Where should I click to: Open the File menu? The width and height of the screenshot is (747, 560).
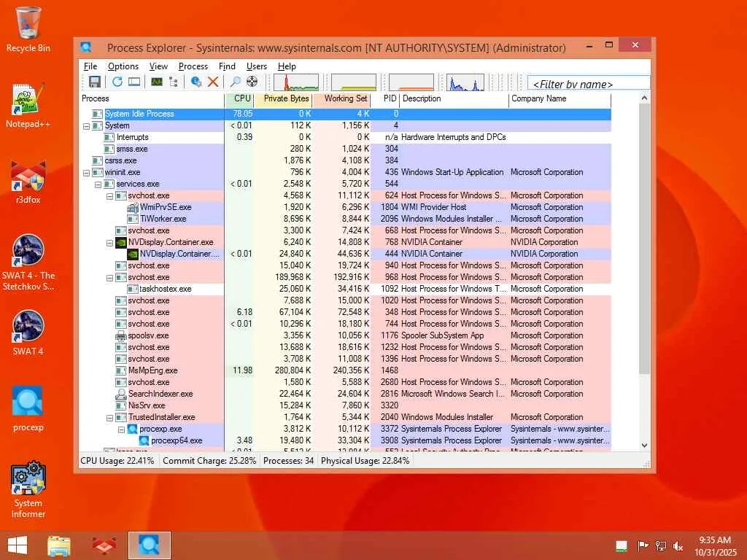tap(90, 66)
